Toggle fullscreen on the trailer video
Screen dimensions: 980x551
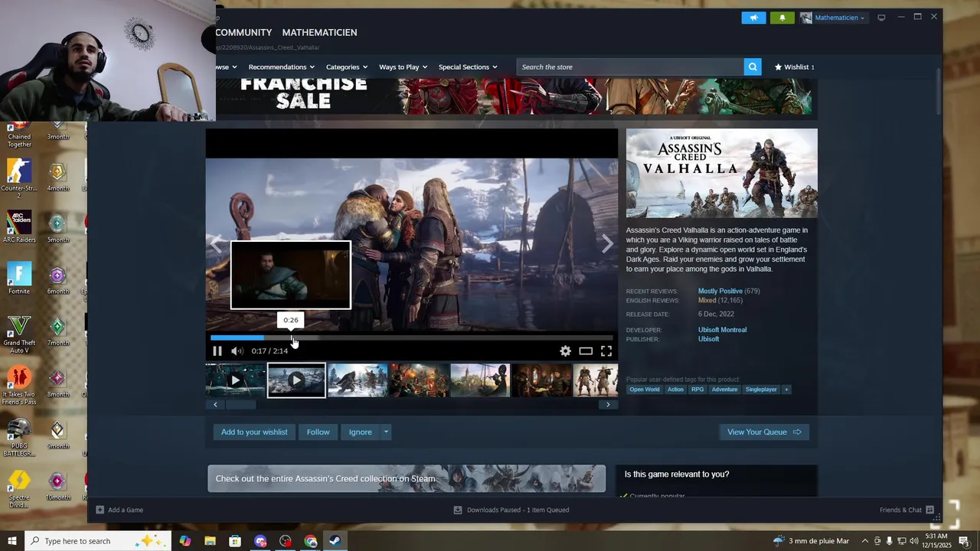coord(606,350)
